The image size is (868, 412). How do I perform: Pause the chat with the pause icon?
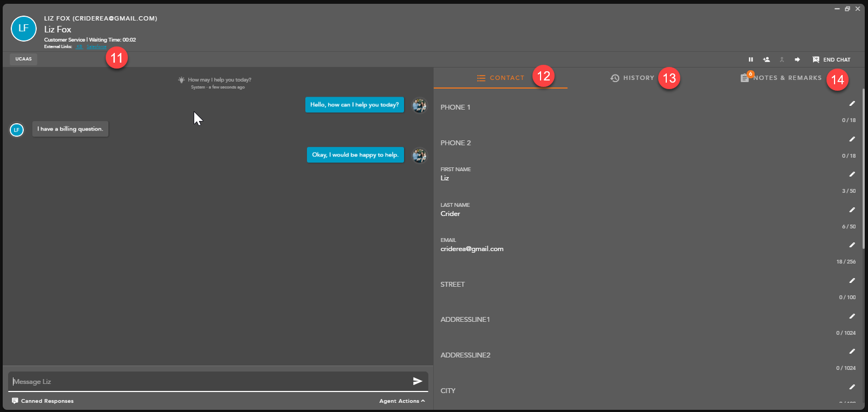click(x=750, y=59)
